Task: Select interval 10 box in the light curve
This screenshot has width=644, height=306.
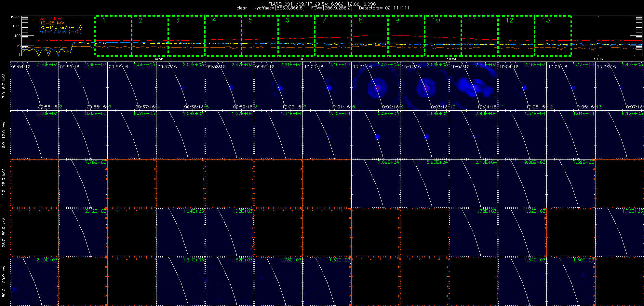Action: coord(443,36)
